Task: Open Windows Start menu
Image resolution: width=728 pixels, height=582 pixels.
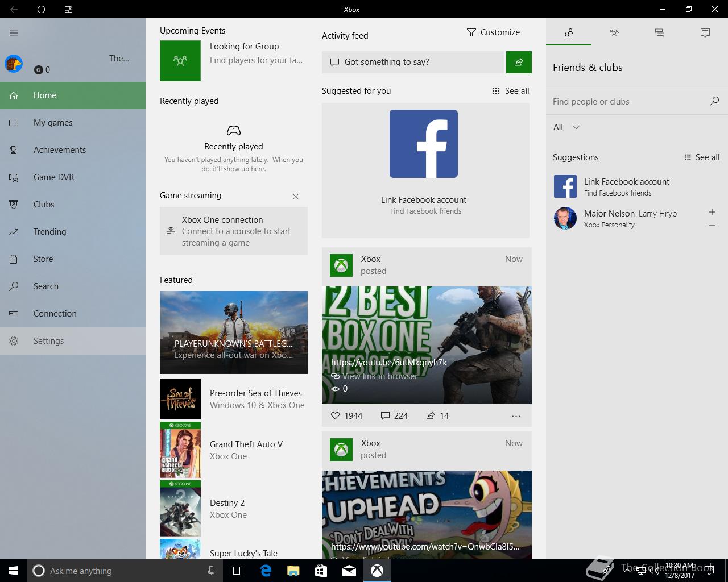Action: coord(14,571)
